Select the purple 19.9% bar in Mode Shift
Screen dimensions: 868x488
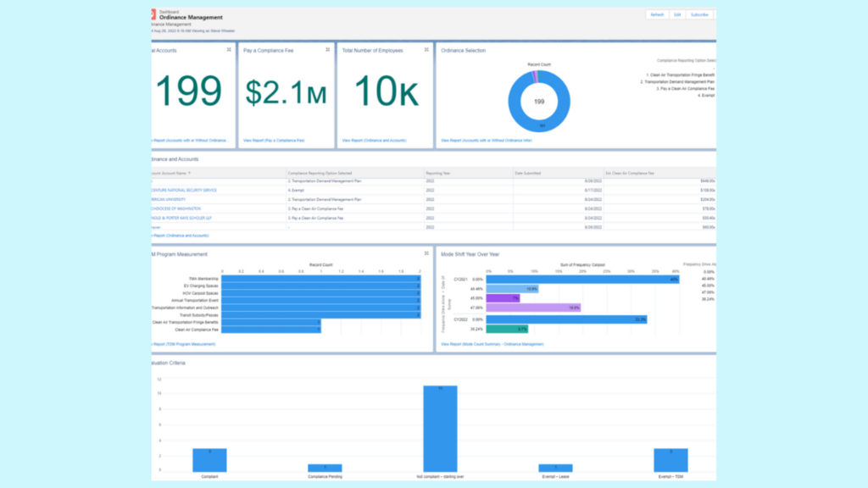point(534,308)
